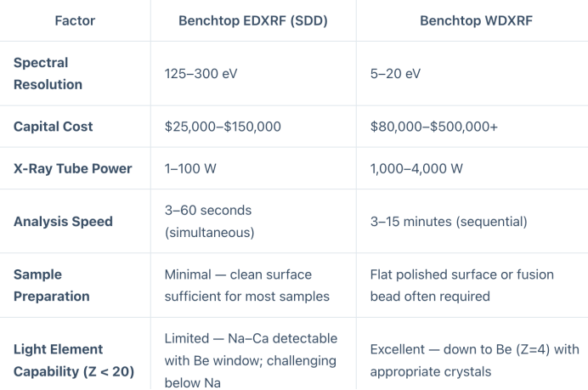
Task: Select the Benchtop EDXRF (SDD) column header
Action: pyautogui.click(x=252, y=20)
